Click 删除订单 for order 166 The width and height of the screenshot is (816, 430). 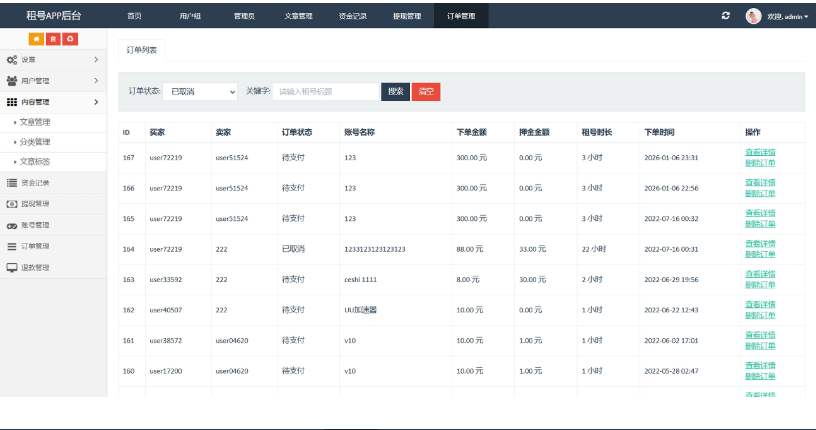pyautogui.click(x=760, y=194)
